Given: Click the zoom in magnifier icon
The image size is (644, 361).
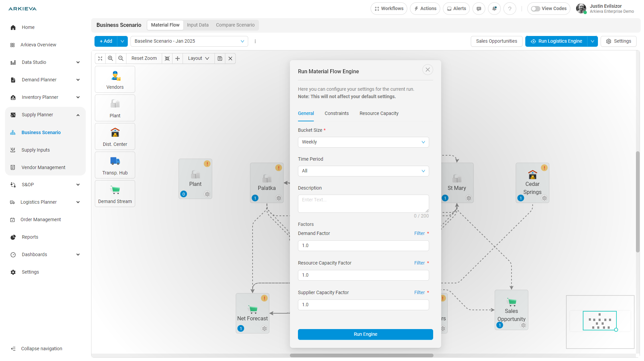Looking at the screenshot, I should coord(110,58).
